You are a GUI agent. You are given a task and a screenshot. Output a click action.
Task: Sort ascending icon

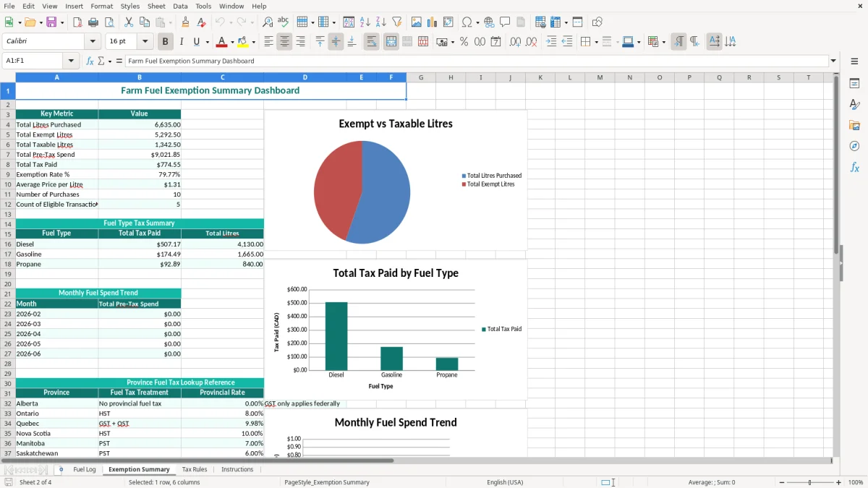(365, 22)
